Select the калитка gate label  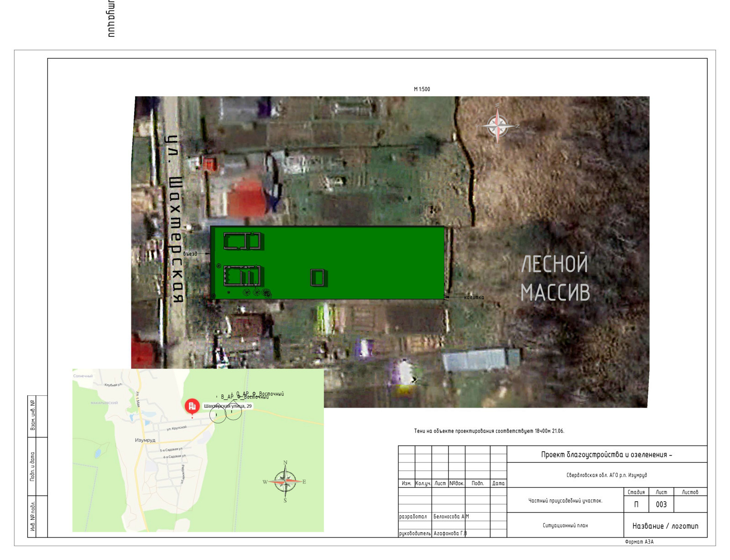(x=474, y=297)
